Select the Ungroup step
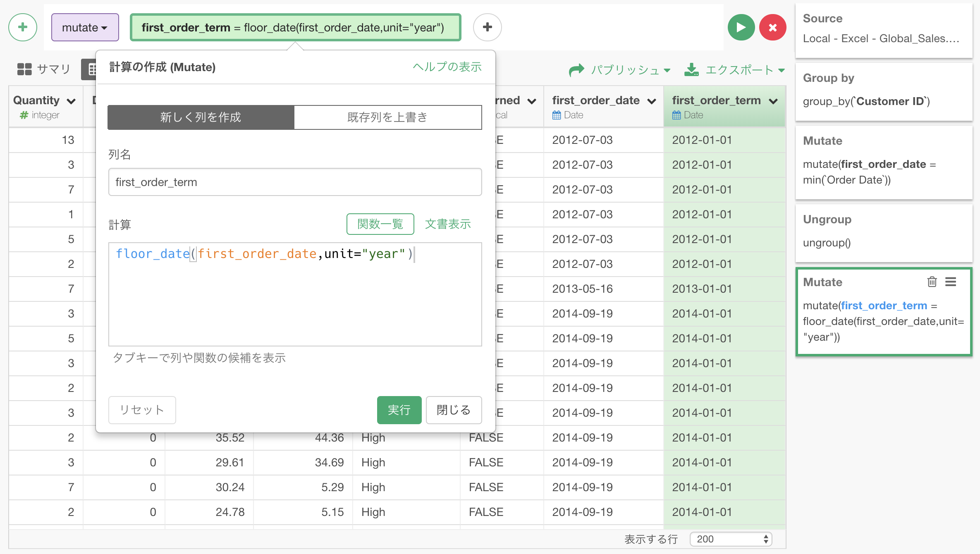The image size is (980, 554). tap(884, 233)
